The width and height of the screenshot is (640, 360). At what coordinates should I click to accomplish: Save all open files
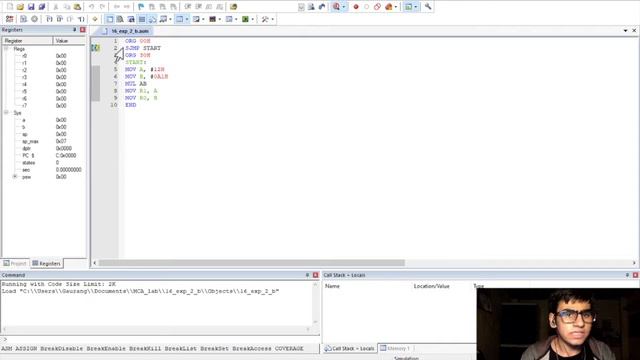[42, 7]
